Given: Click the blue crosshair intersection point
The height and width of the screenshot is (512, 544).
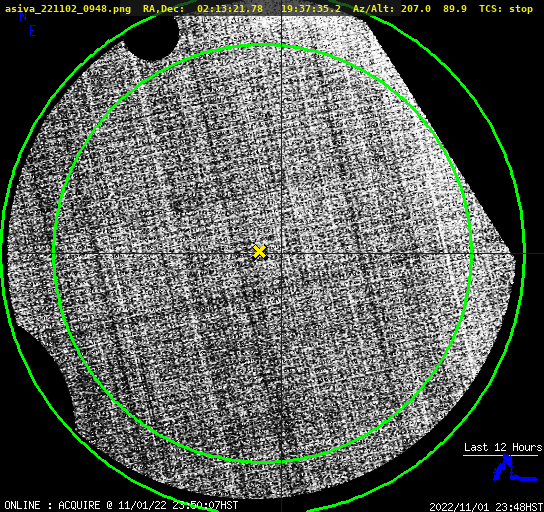Looking at the screenshot, I should click(x=281, y=254).
